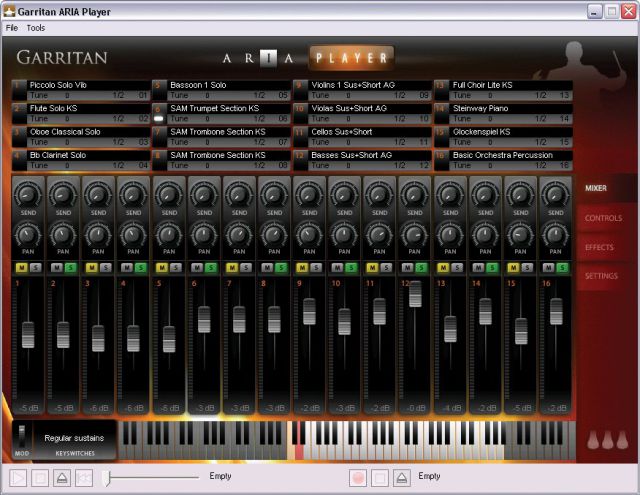640x495 pixels.
Task: Click channel 12 PAN knob
Action: (414, 235)
